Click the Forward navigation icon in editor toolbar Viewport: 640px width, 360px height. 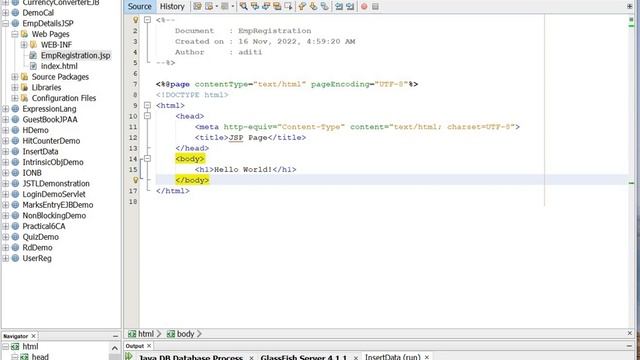224,7
